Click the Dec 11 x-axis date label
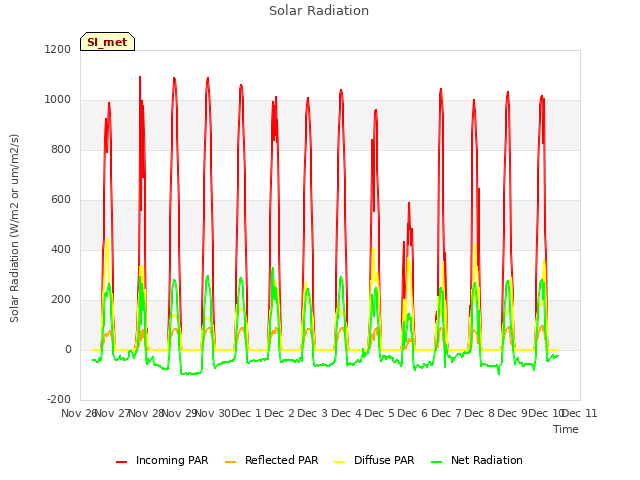640x480 pixels. tap(580, 413)
